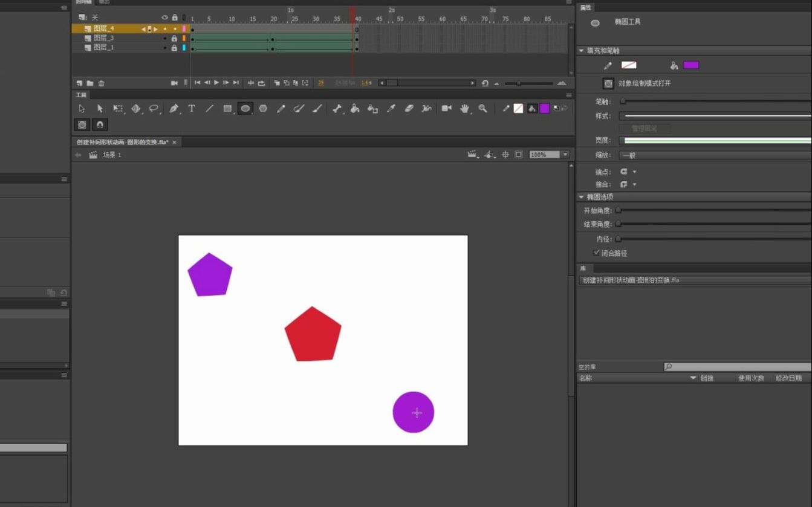
Task: Pick the 3D Rotation tool
Action: pos(136,109)
